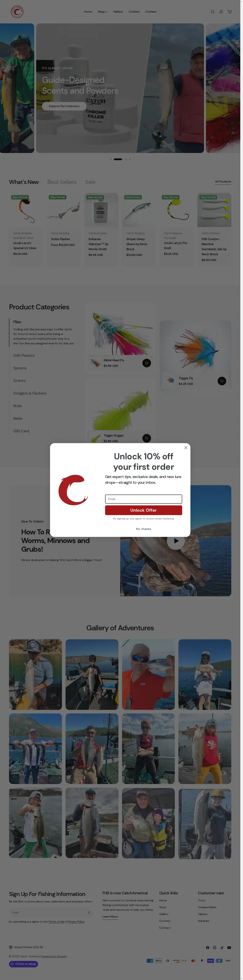
Task: Add Trigger Fly to cart
Action: point(222,381)
